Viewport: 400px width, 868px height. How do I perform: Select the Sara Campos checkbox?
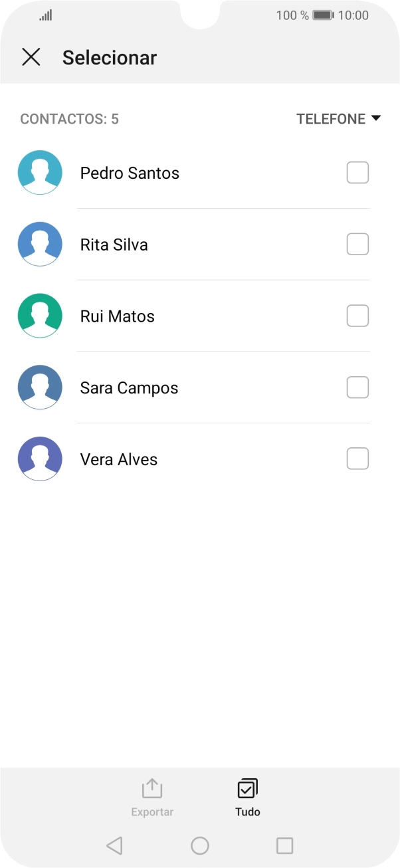(x=357, y=387)
